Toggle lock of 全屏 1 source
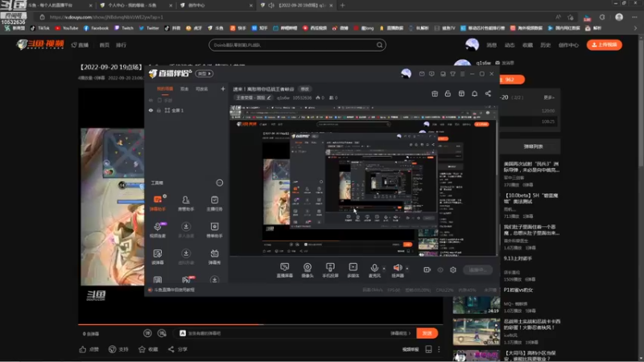This screenshot has width=644, height=362. point(159,110)
